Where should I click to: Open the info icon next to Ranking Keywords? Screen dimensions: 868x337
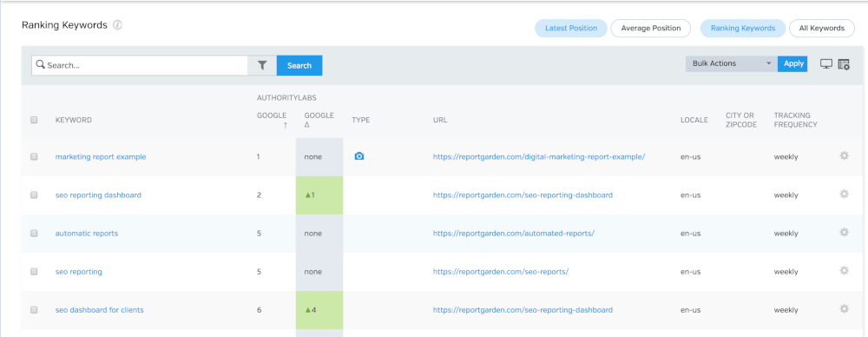point(117,25)
